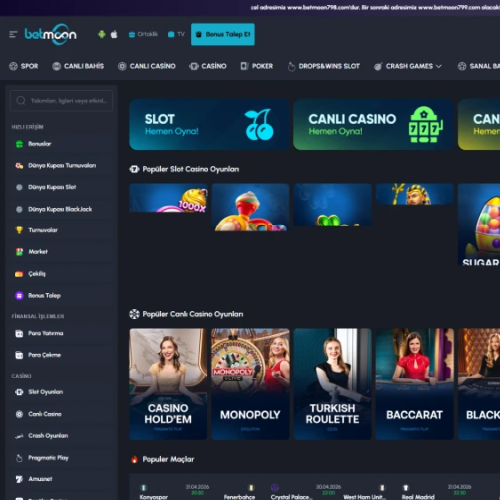Viewport: 500px width, 500px height.
Task: Open DROPS&WINS SLOT menu item
Action: tap(324, 66)
